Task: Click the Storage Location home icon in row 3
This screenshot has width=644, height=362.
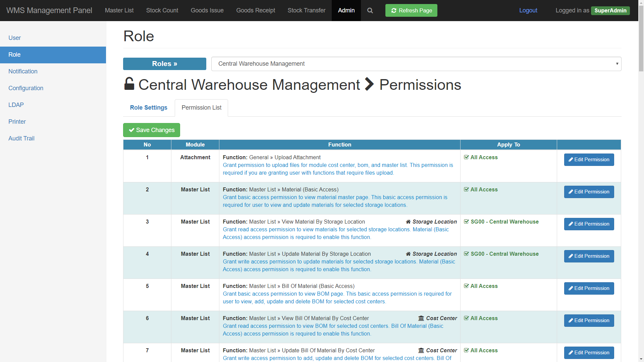Action: click(x=408, y=222)
